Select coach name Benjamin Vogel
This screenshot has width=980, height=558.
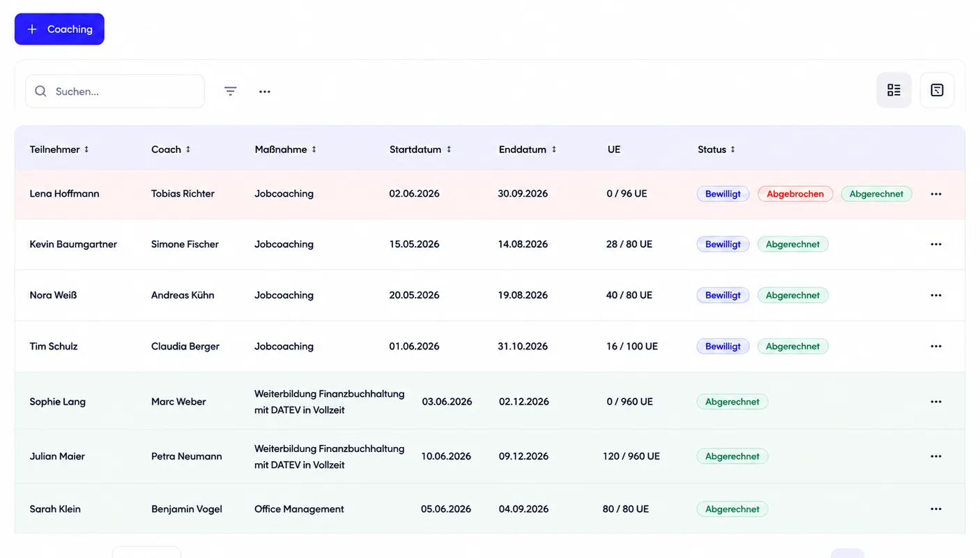[x=187, y=509]
